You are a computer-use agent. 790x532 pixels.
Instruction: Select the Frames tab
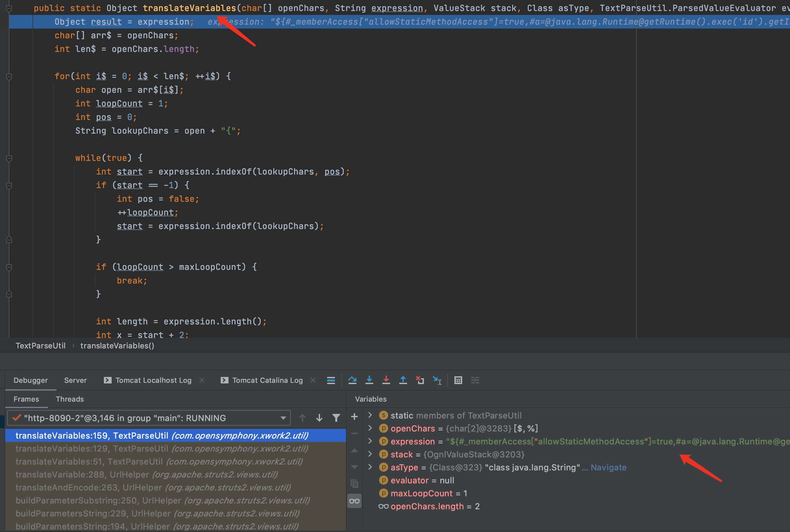point(26,399)
